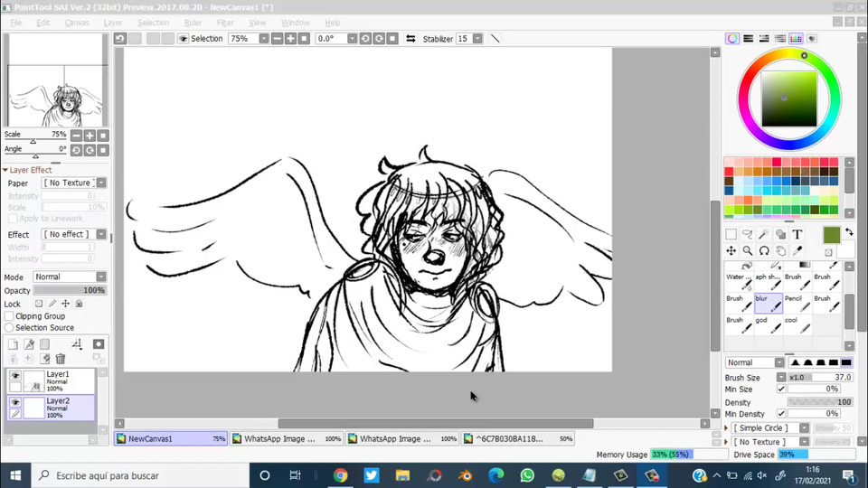The height and width of the screenshot is (488, 868).
Task: Select the Selection Source radio button
Action: point(9,327)
